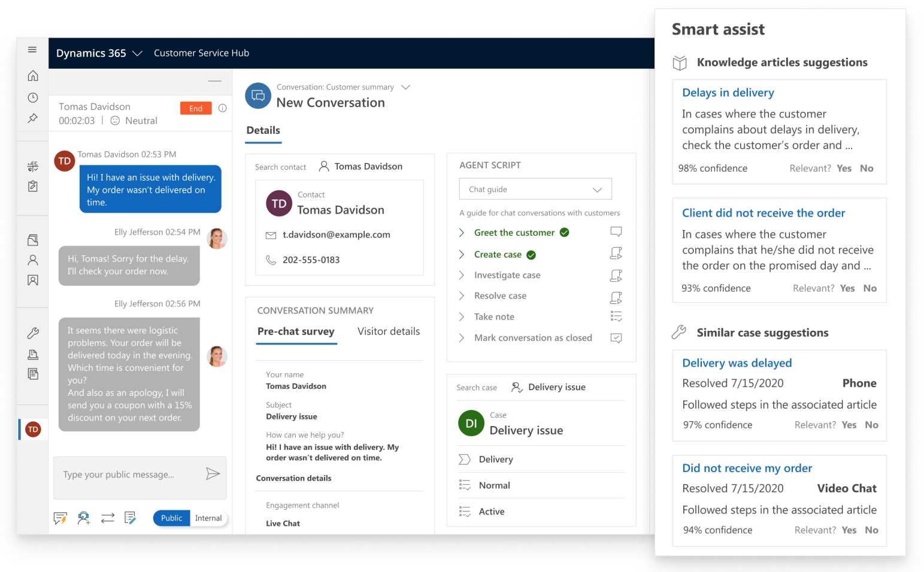924x572 pixels.
Task: Open the Recent clock icon in sidebar
Action: pos(33,98)
